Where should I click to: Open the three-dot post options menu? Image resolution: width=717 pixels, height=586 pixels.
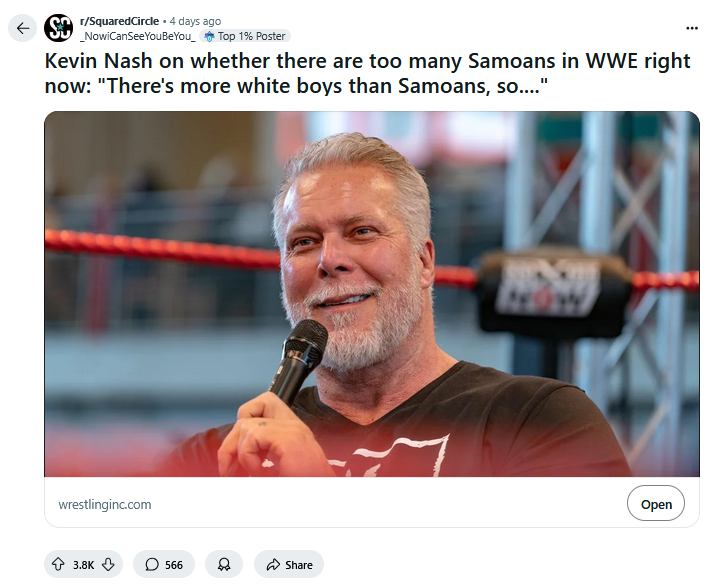[692, 28]
